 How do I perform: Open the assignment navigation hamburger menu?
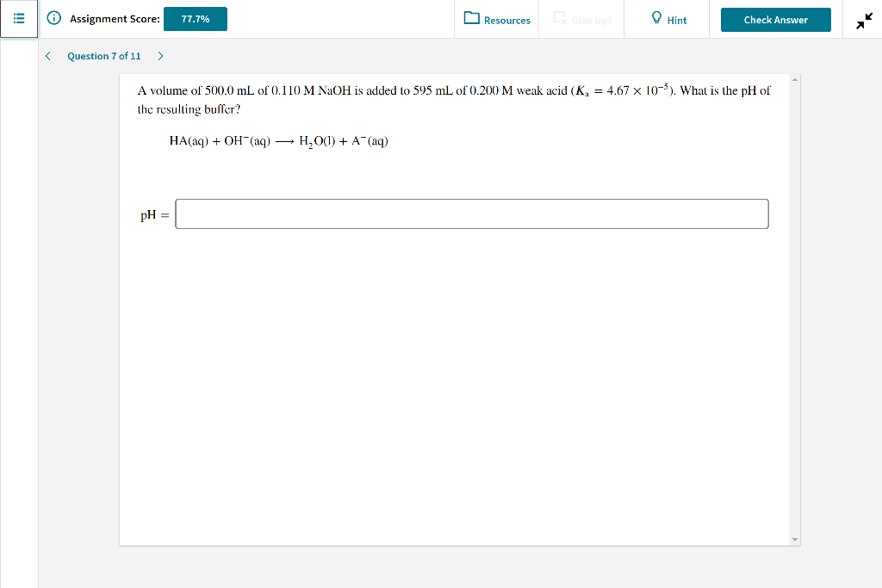point(18,19)
